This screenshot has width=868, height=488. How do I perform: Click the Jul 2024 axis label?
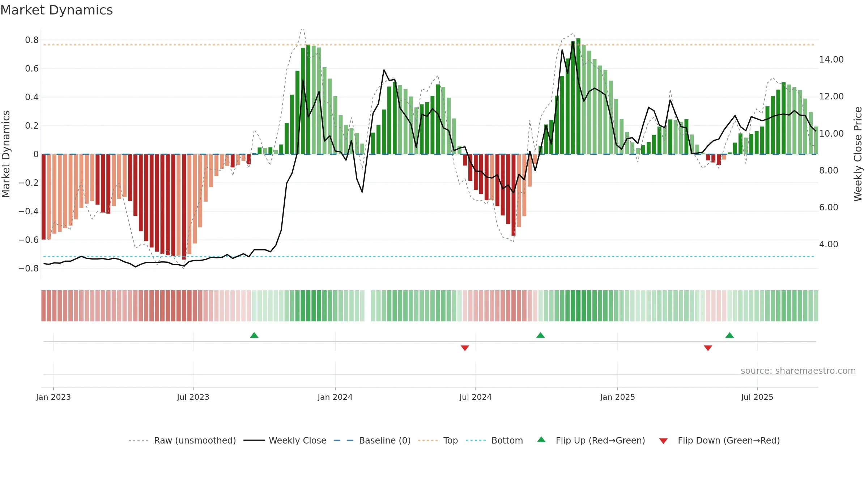point(476,397)
